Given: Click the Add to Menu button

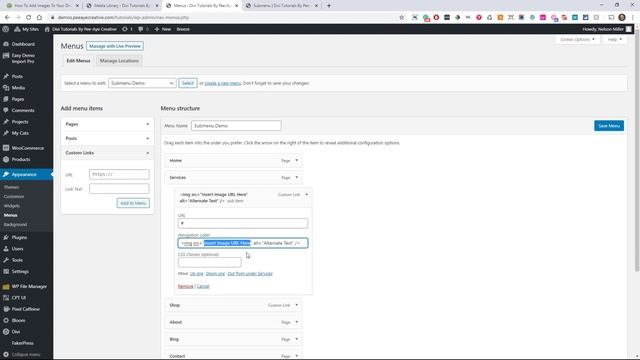Looking at the screenshot, I should pyautogui.click(x=133, y=203).
